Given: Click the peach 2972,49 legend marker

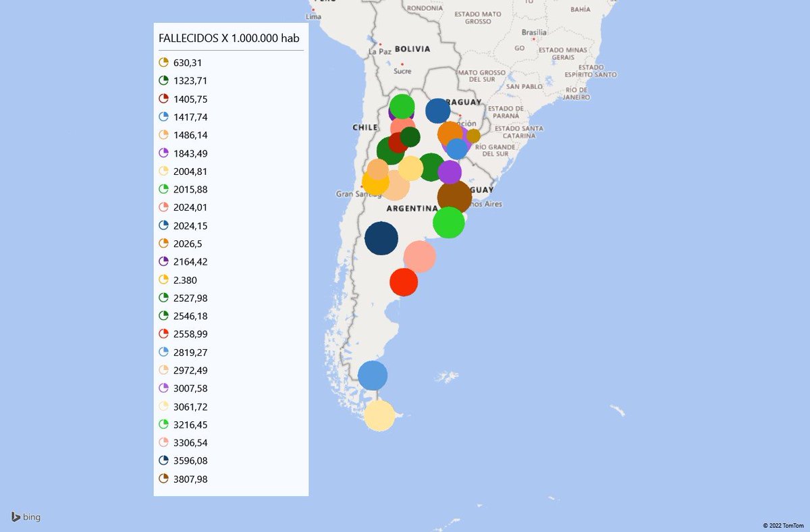Looking at the screenshot, I should point(163,371).
